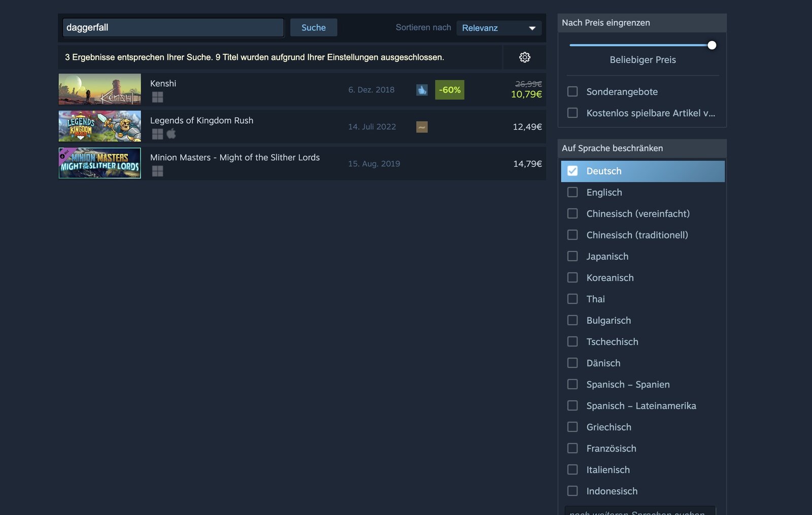The width and height of the screenshot is (812, 515).
Task: Select the Japanisch language checkbox
Action: 572,256
